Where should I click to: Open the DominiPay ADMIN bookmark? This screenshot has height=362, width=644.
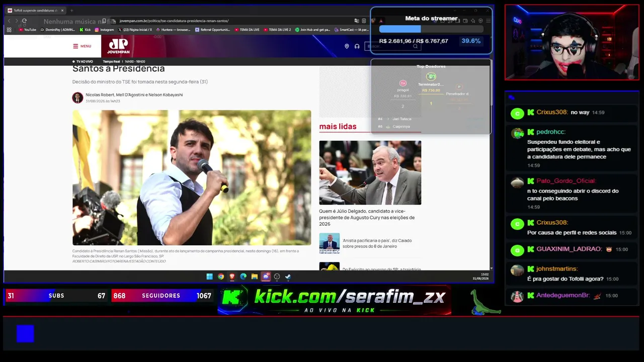pyautogui.click(x=57, y=30)
